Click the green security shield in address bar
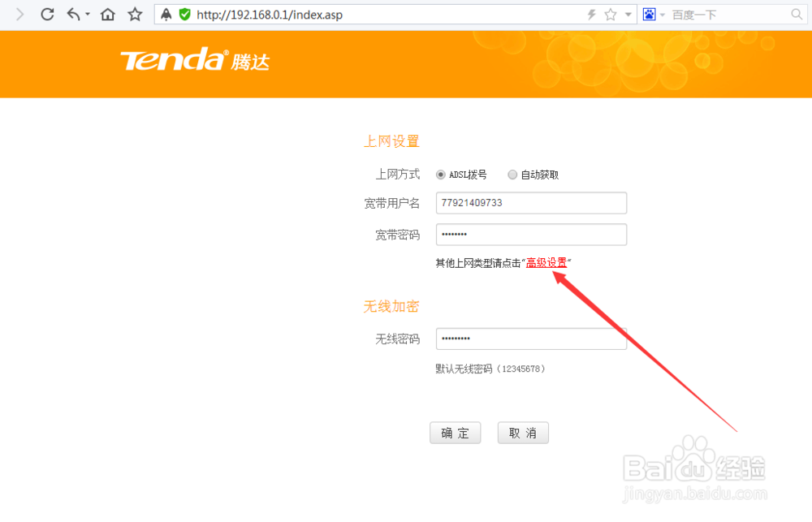Image resolution: width=812 pixels, height=522 pixels. click(x=185, y=14)
